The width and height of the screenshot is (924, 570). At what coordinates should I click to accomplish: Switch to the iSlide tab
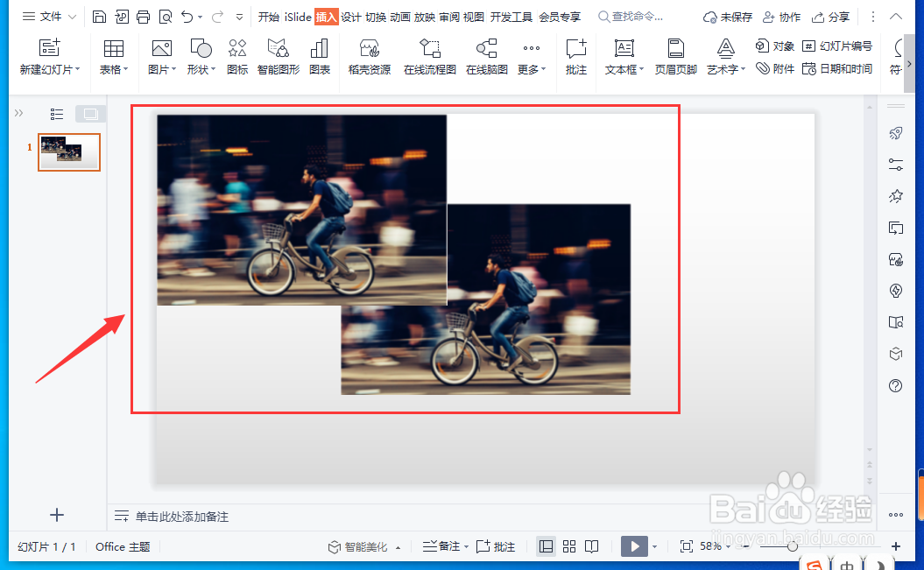tap(298, 18)
